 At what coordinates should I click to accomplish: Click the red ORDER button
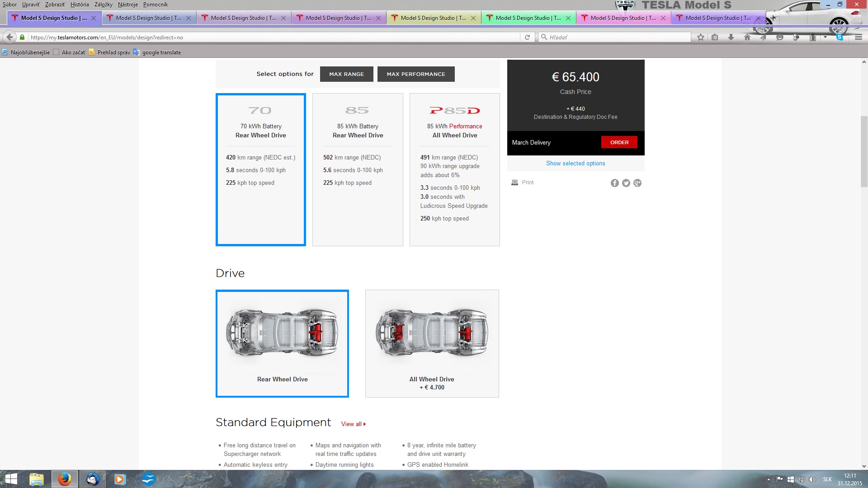[619, 142]
